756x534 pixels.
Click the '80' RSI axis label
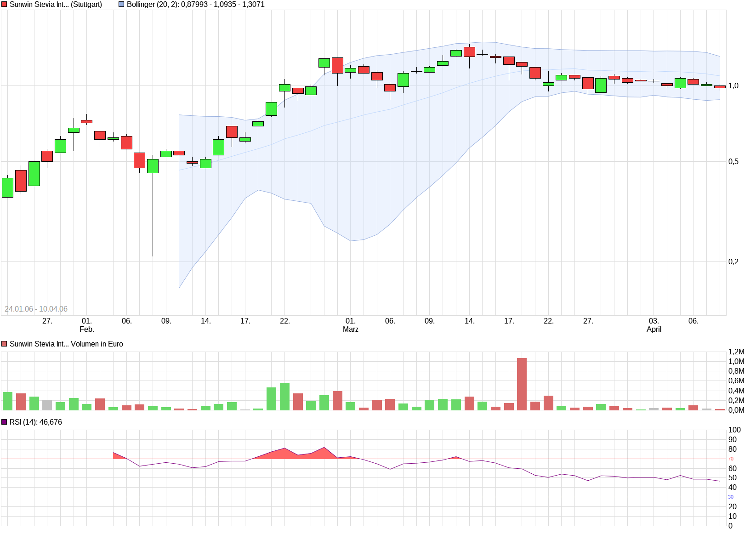(733, 449)
